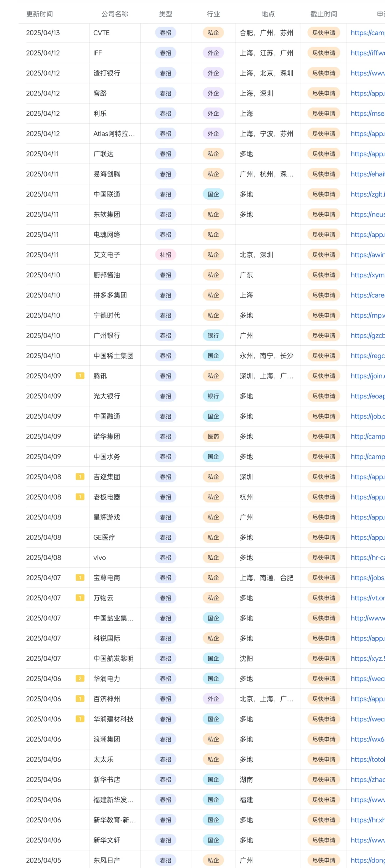Select the company name cell 中国水务
The image size is (385, 868).
(x=115, y=456)
